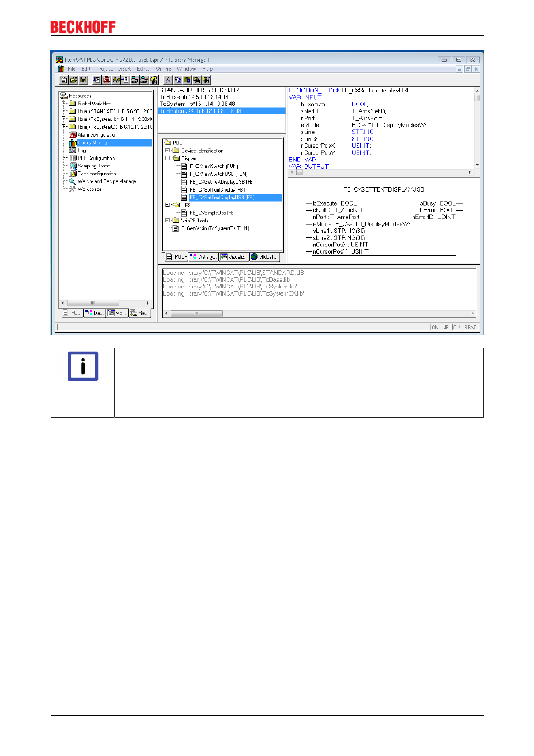Open Task configuration in Resources
This screenshot has width=534, height=756.
pos(97,174)
